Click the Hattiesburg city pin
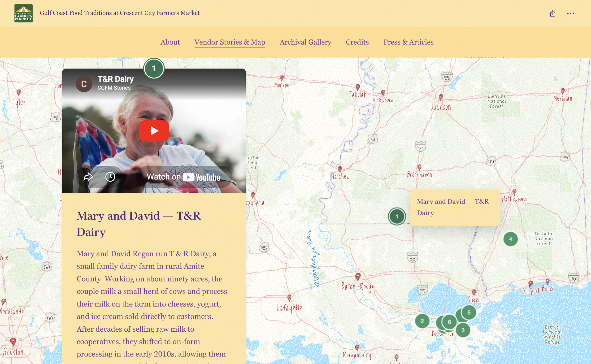 pyautogui.click(x=514, y=192)
